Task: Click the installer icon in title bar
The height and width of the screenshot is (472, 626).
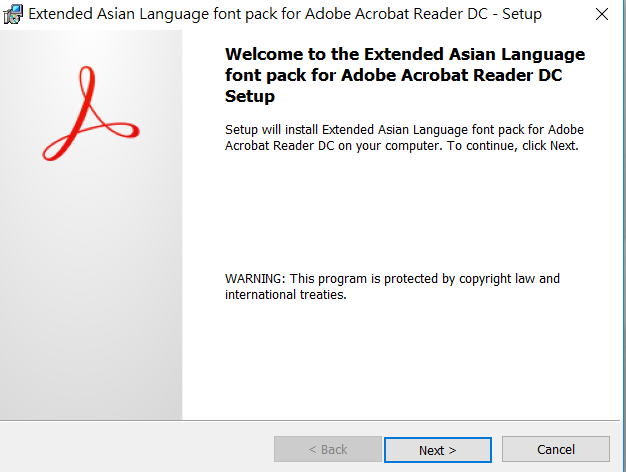Action: click(13, 14)
